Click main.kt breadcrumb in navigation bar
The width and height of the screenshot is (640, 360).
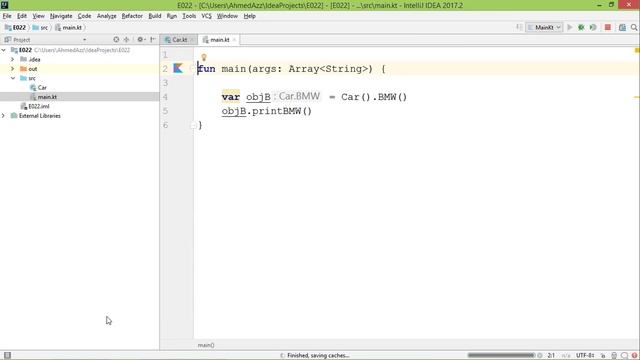[69, 27]
